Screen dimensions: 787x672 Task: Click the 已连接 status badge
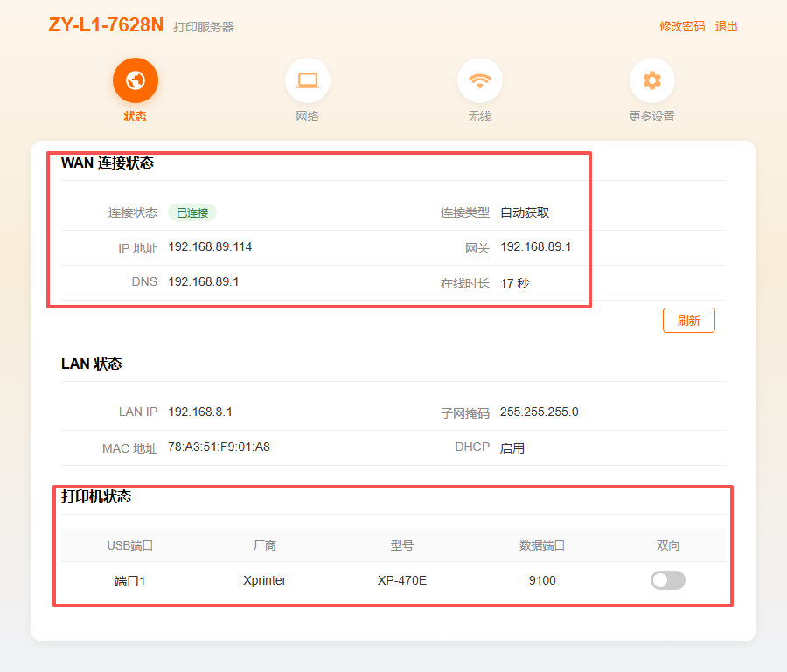192,212
